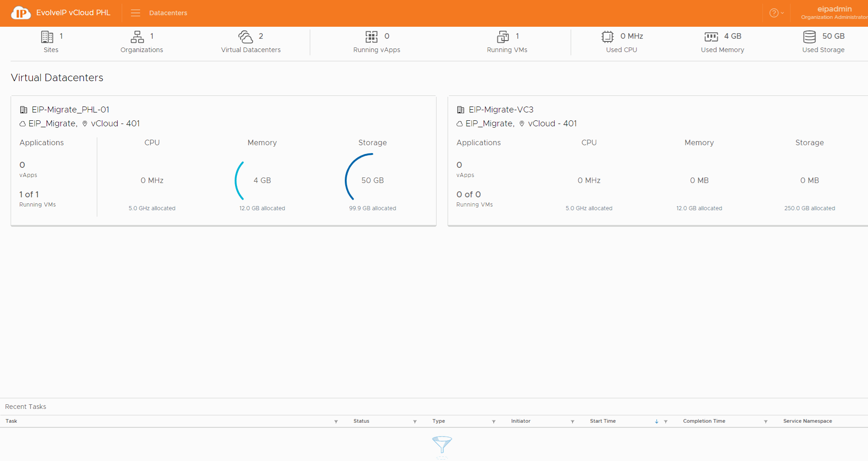Open the eipadmin user account menu

(834, 12)
